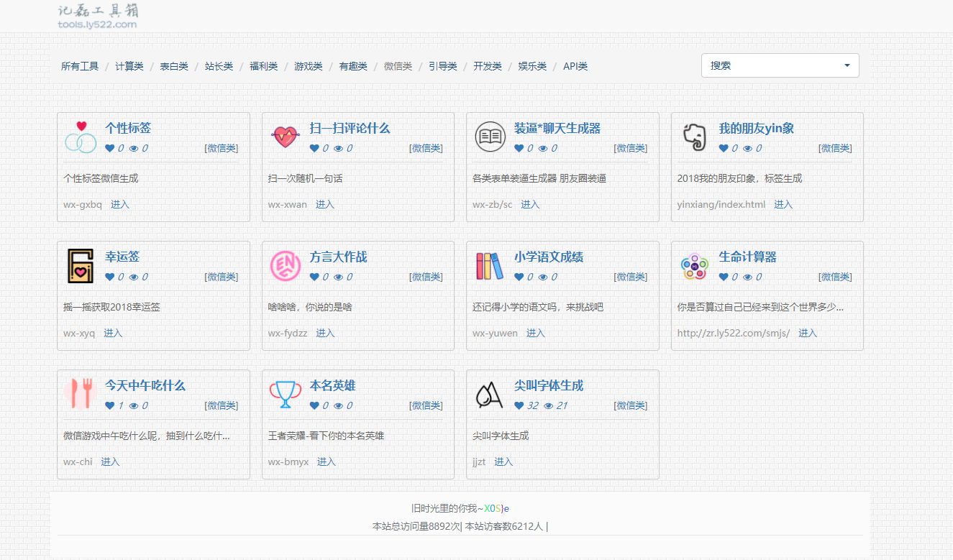Click the pink dialect logo on 方言大作战
The height and width of the screenshot is (560, 953).
[286, 265]
